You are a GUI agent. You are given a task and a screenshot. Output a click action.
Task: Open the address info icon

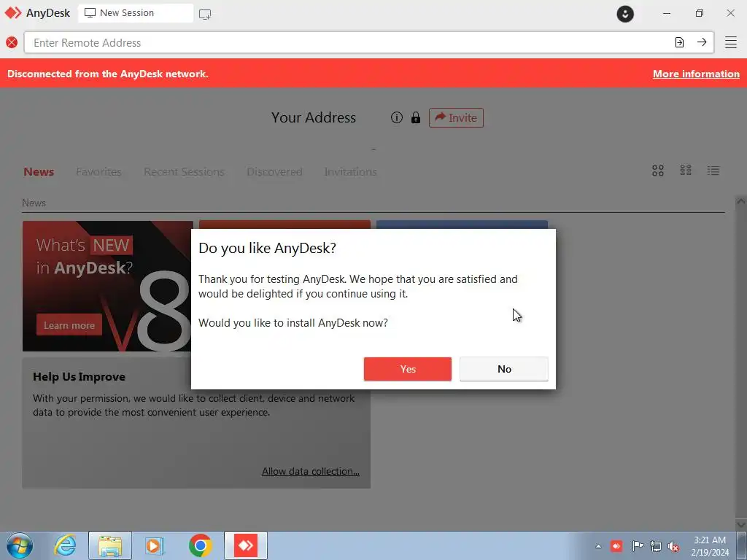[396, 117]
